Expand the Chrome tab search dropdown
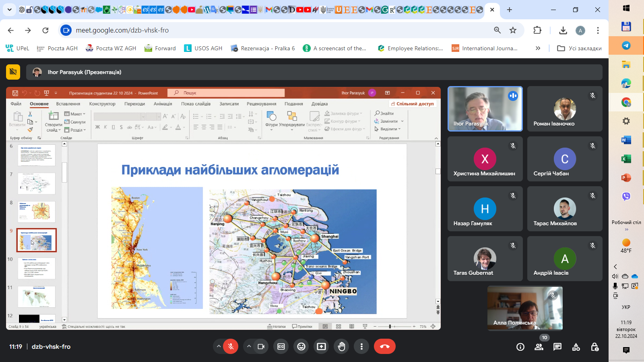644x362 pixels. [9, 10]
